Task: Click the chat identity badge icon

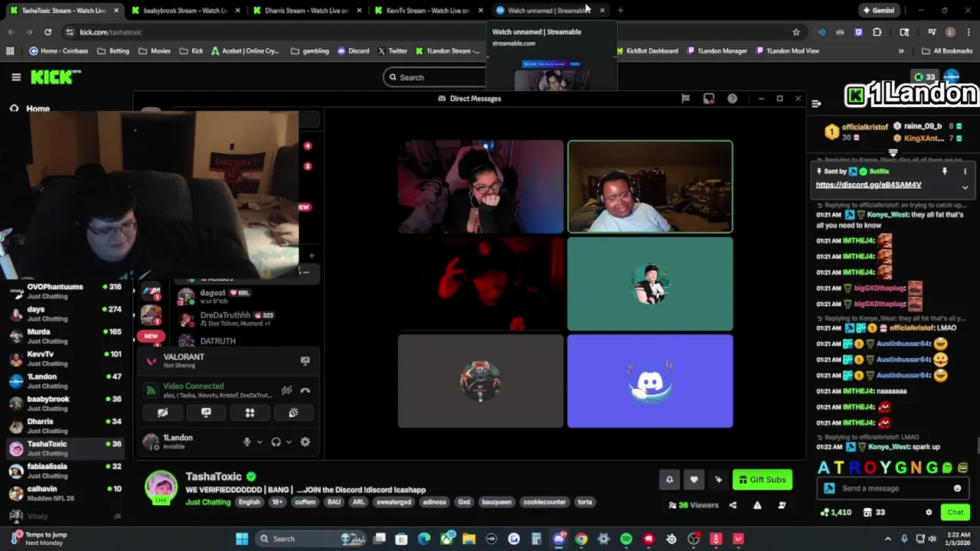Action: [829, 488]
